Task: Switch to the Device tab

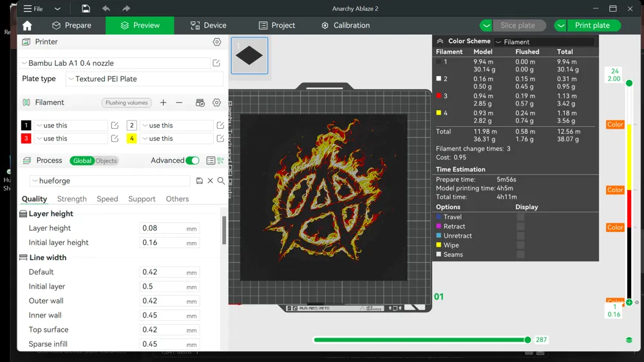Action: coord(208,26)
